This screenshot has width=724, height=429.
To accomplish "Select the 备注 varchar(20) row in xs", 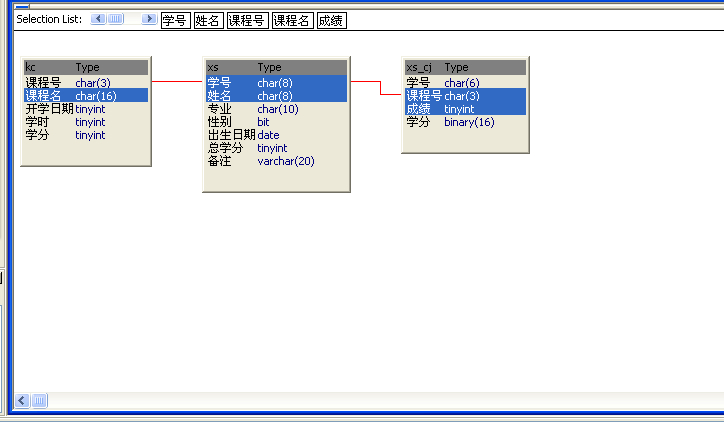I will (x=276, y=161).
